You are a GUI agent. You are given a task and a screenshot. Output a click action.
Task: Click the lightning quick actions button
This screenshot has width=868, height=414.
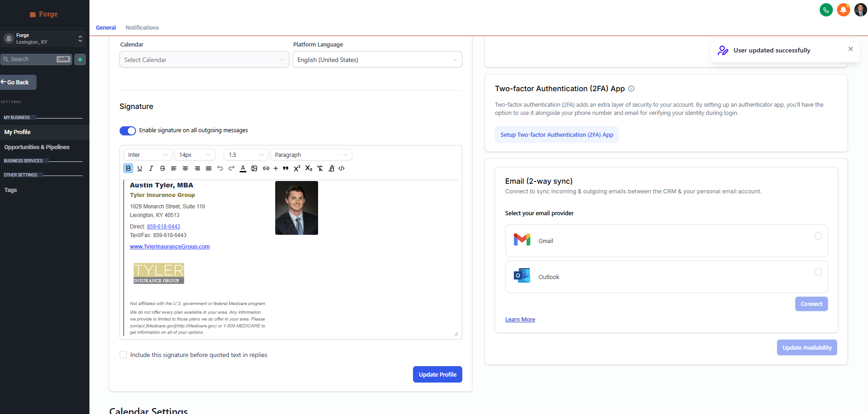[x=80, y=59]
